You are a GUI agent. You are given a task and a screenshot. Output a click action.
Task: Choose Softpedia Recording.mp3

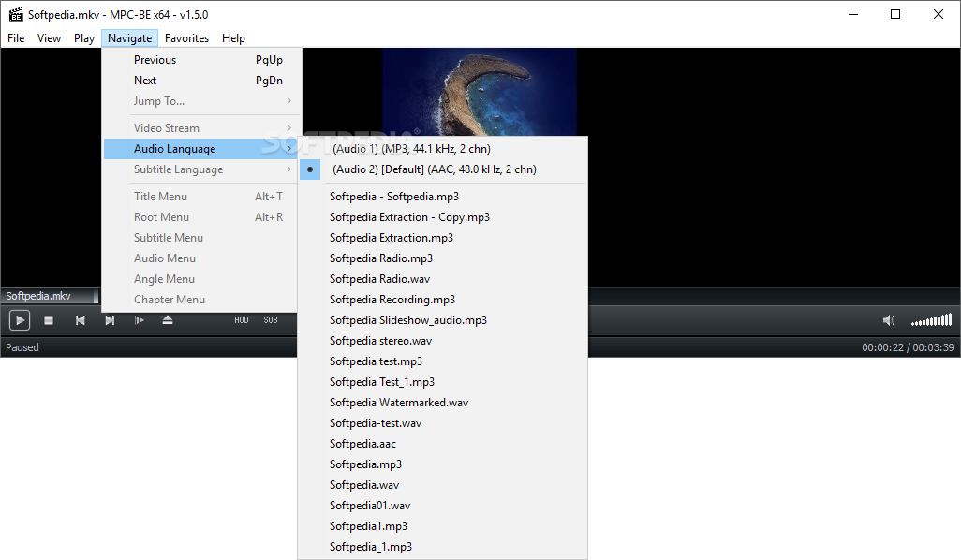(x=442, y=300)
